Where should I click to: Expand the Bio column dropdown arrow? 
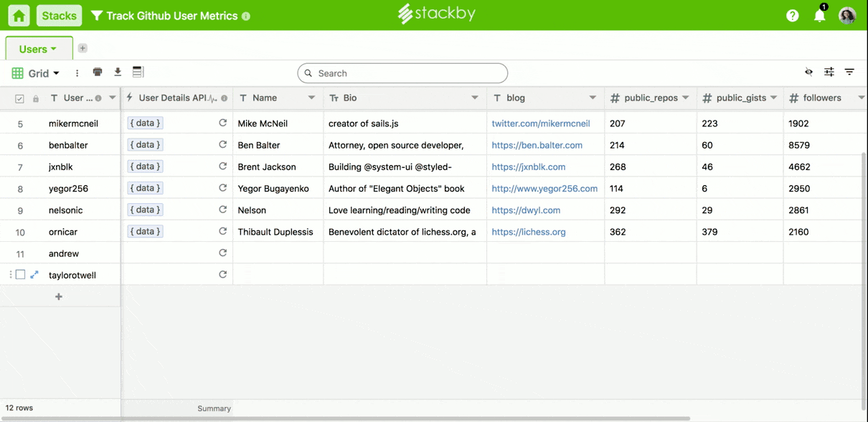(x=474, y=98)
